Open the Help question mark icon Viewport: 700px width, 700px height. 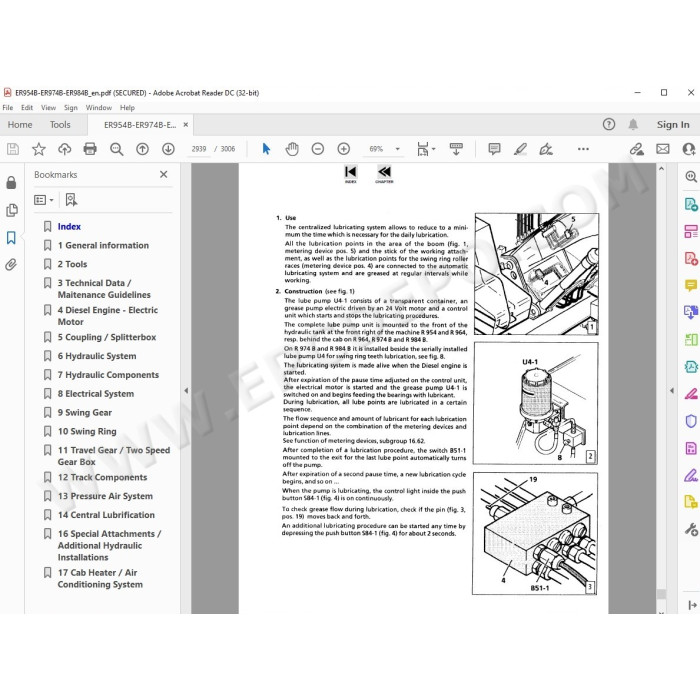(x=608, y=125)
